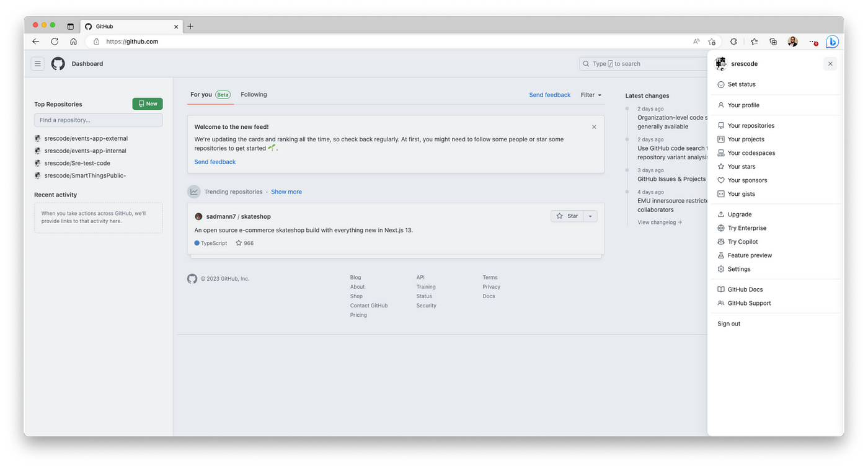Image resolution: width=868 pixels, height=468 pixels.
Task: Open srescode/events-app-internal repository
Action: click(86, 151)
